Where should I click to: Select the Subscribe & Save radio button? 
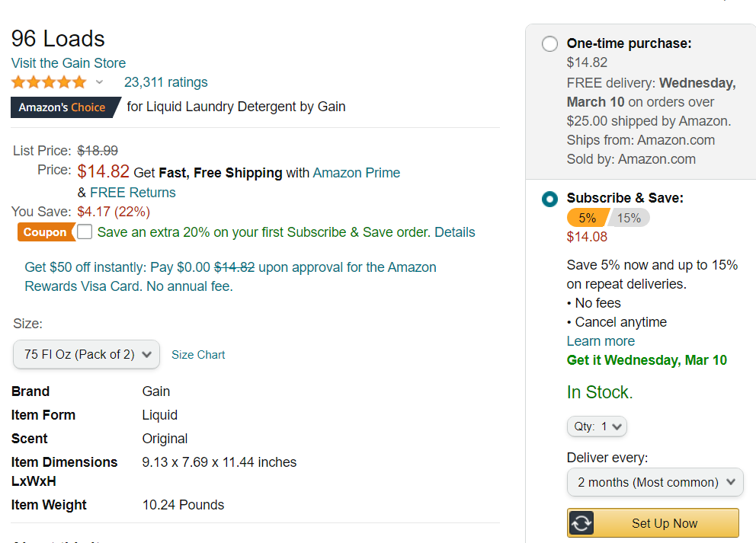pyautogui.click(x=549, y=199)
